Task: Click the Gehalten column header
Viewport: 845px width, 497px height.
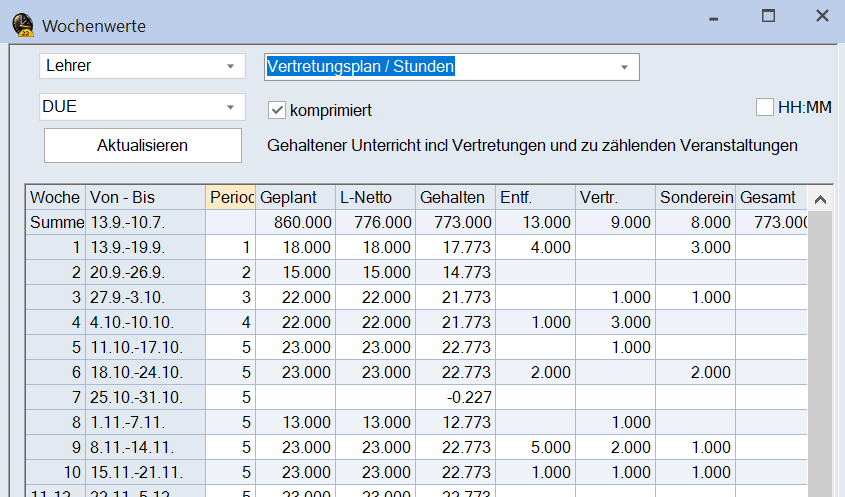Action: 453,197
